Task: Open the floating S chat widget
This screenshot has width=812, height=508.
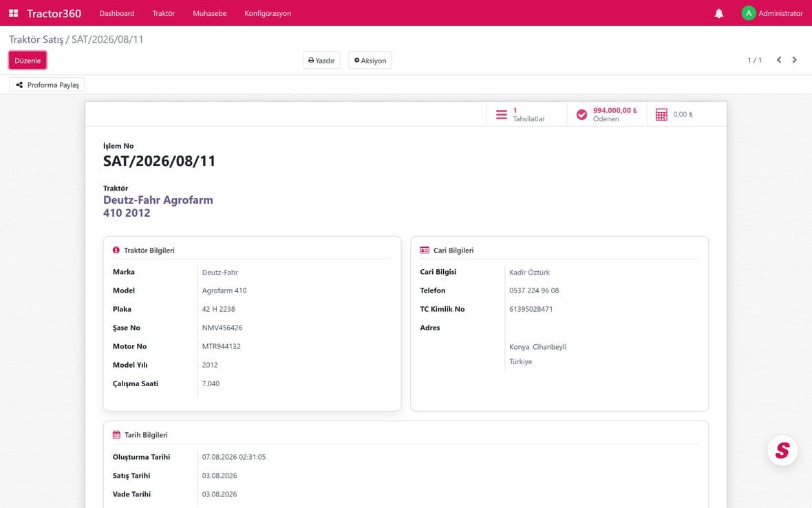Action: 782,450
